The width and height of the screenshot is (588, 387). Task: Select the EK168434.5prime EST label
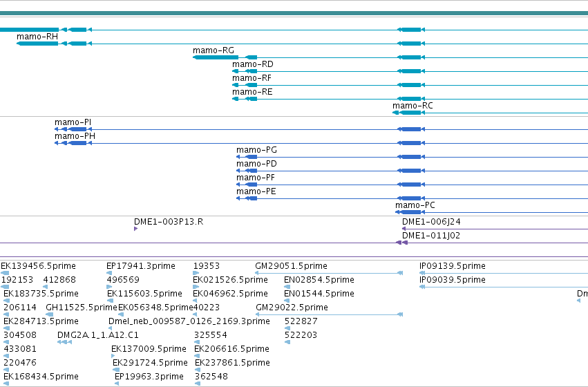point(41,377)
